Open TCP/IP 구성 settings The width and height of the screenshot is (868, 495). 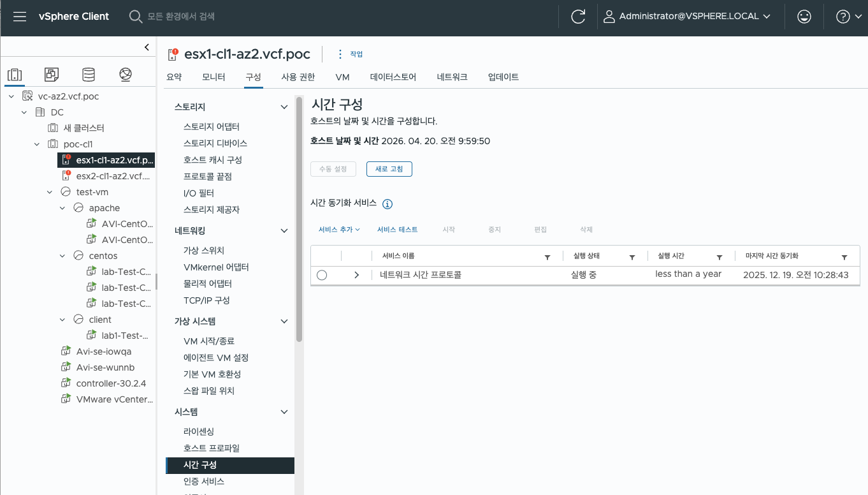(206, 300)
